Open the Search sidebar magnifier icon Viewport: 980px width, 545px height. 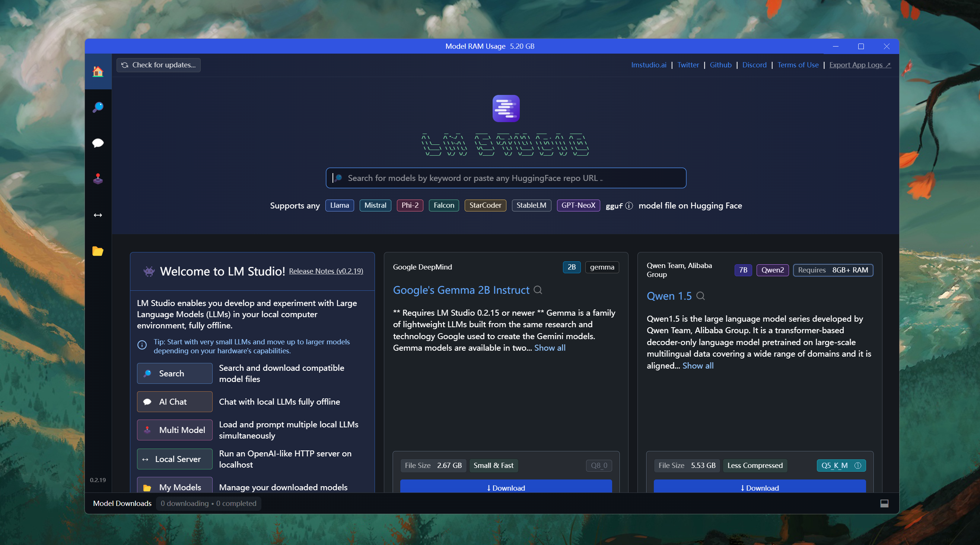pos(98,107)
